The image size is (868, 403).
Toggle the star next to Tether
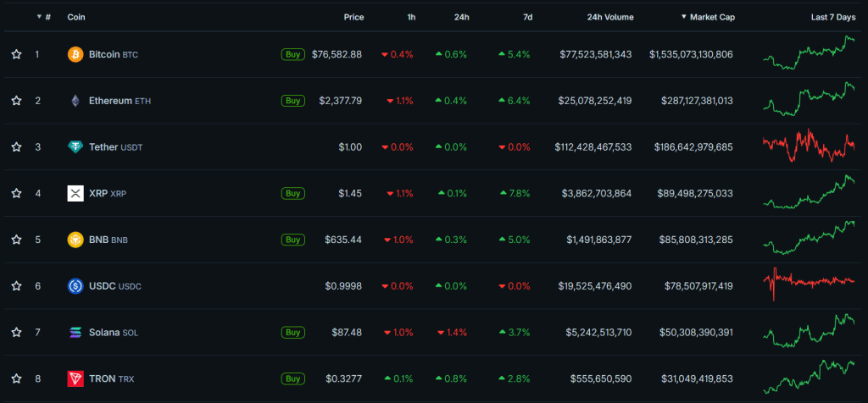click(17, 147)
